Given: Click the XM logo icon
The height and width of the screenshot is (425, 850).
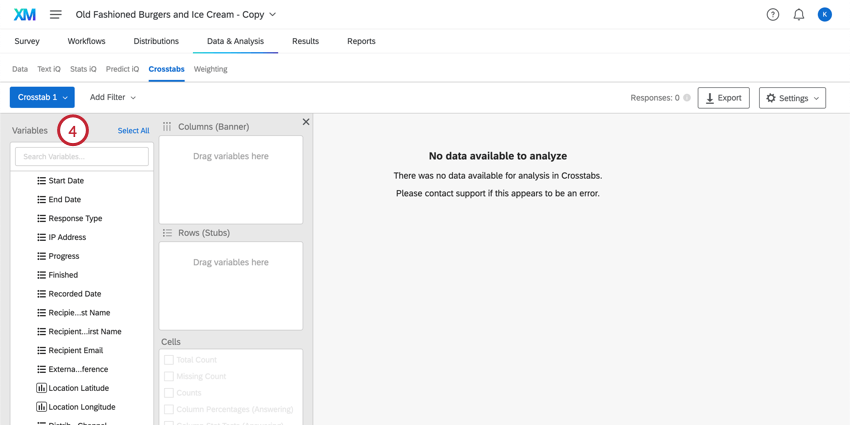Looking at the screenshot, I should [25, 14].
